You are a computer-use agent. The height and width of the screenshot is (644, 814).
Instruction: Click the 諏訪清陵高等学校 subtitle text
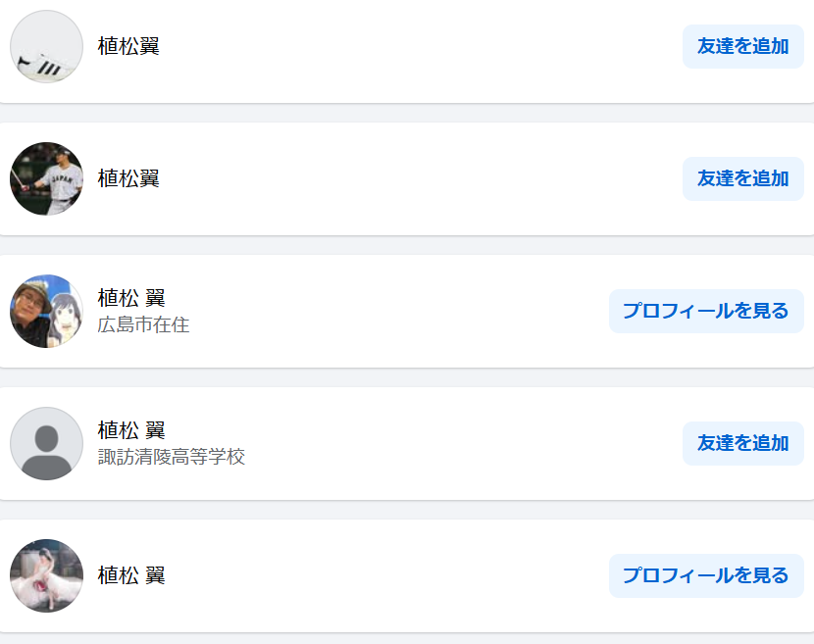click(172, 457)
